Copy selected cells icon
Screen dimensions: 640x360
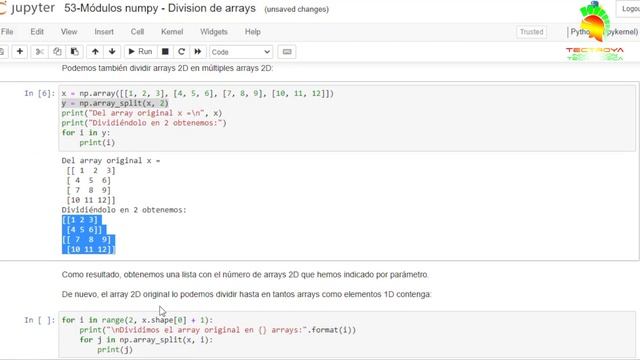[57, 52]
